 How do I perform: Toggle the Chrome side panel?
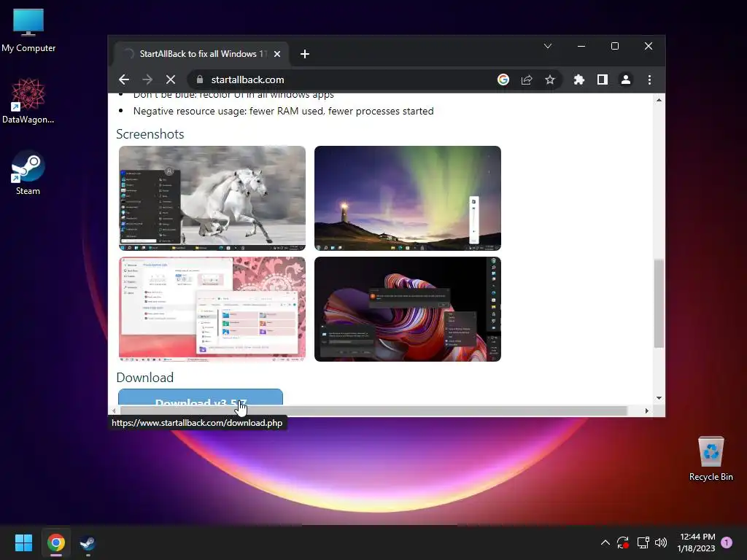602,79
